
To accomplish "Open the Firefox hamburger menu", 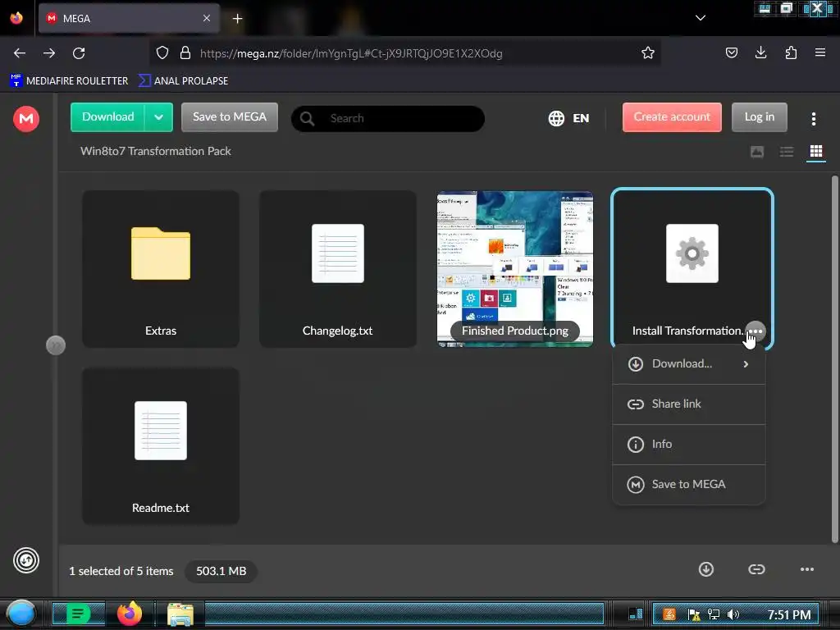I will [820, 52].
